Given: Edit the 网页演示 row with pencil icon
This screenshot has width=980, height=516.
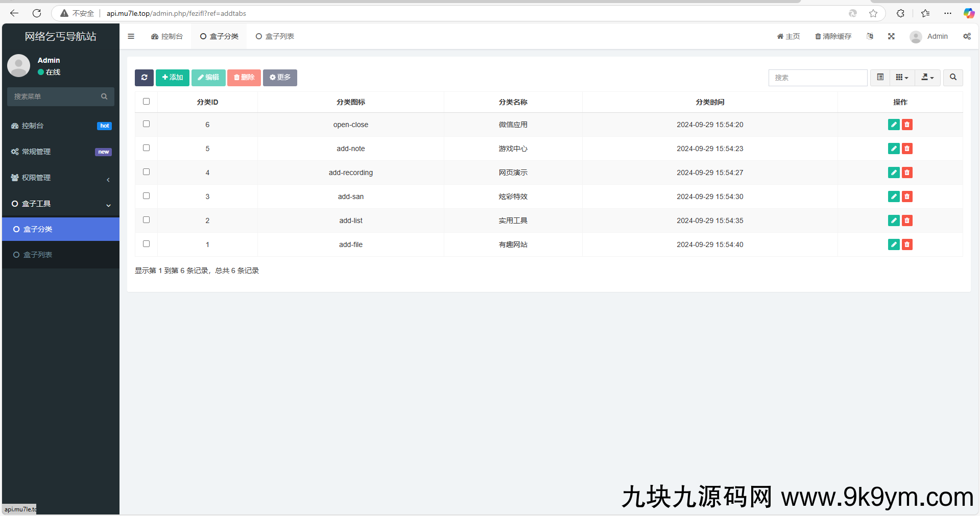Looking at the screenshot, I should pos(894,173).
